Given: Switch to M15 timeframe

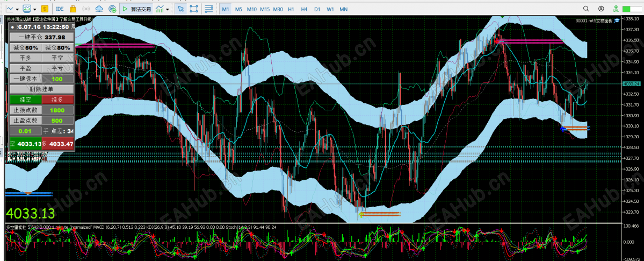Looking at the screenshot, I should pyautogui.click(x=265, y=9).
